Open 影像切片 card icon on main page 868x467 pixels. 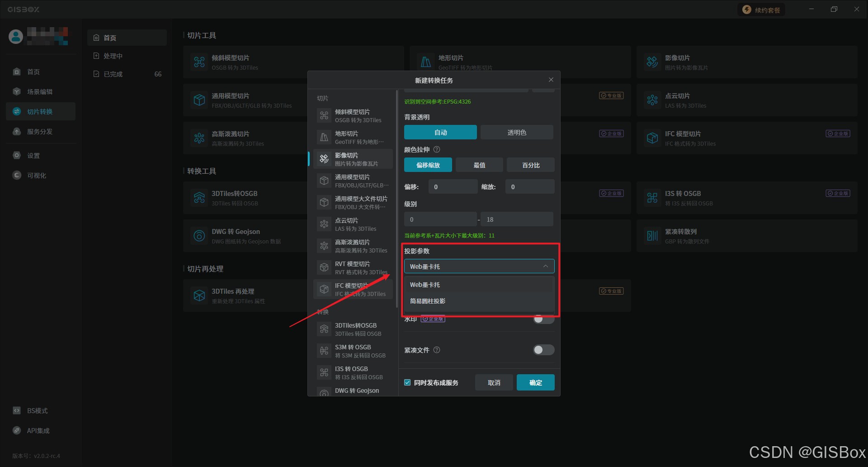[x=652, y=62]
